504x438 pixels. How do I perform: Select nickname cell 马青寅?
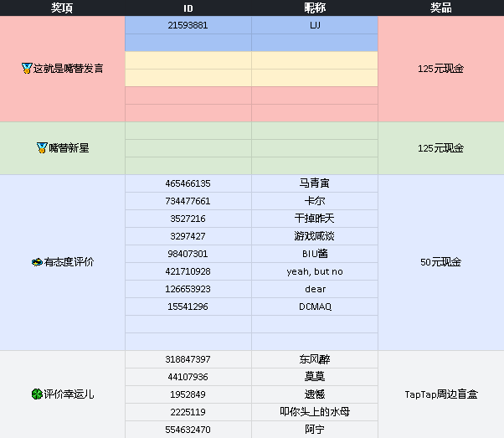click(x=315, y=183)
